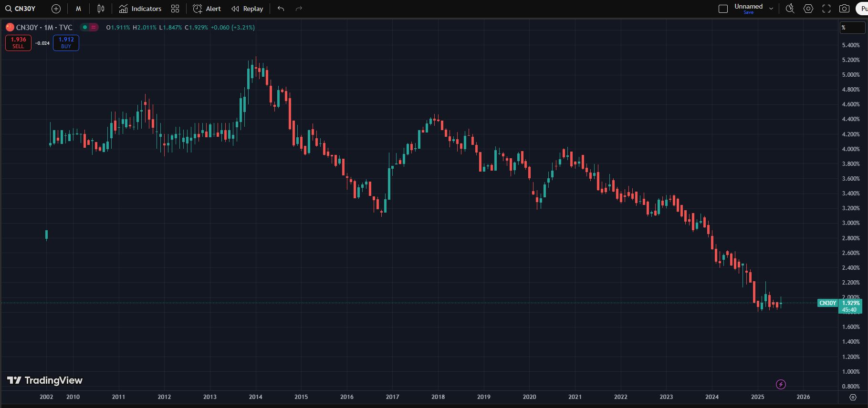Image resolution: width=868 pixels, height=408 pixels.
Task: Click the O1.911% open value in the legend
Action: click(x=118, y=28)
